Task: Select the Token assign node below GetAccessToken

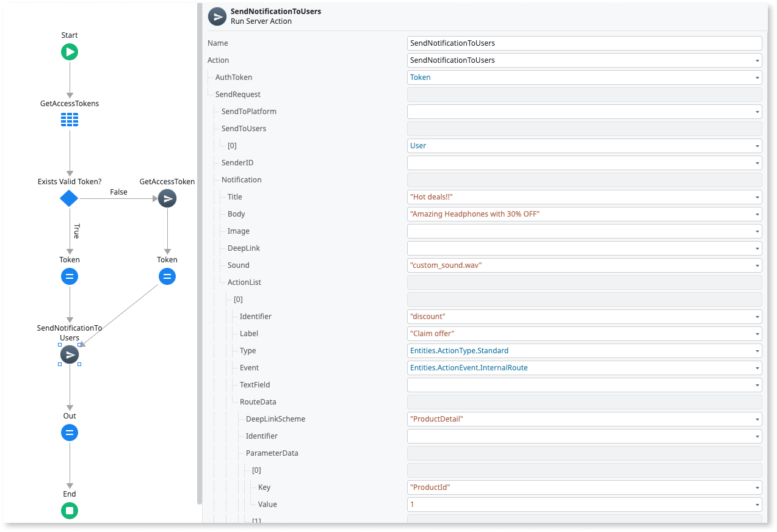Action: (167, 276)
